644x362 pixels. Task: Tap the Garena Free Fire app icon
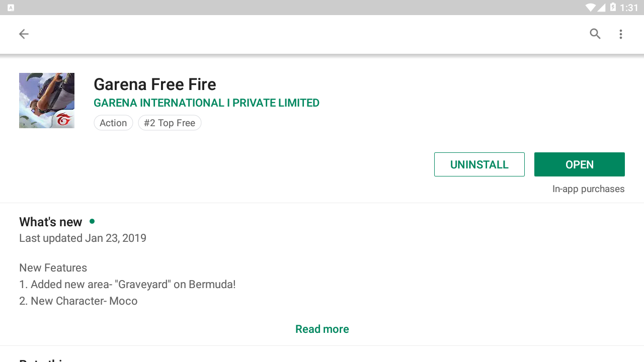[47, 101]
